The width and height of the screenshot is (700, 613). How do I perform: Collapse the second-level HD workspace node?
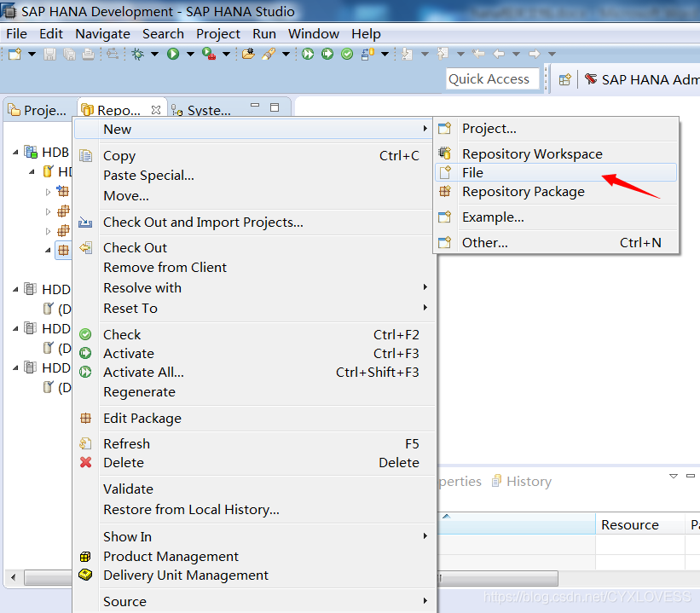[32, 172]
